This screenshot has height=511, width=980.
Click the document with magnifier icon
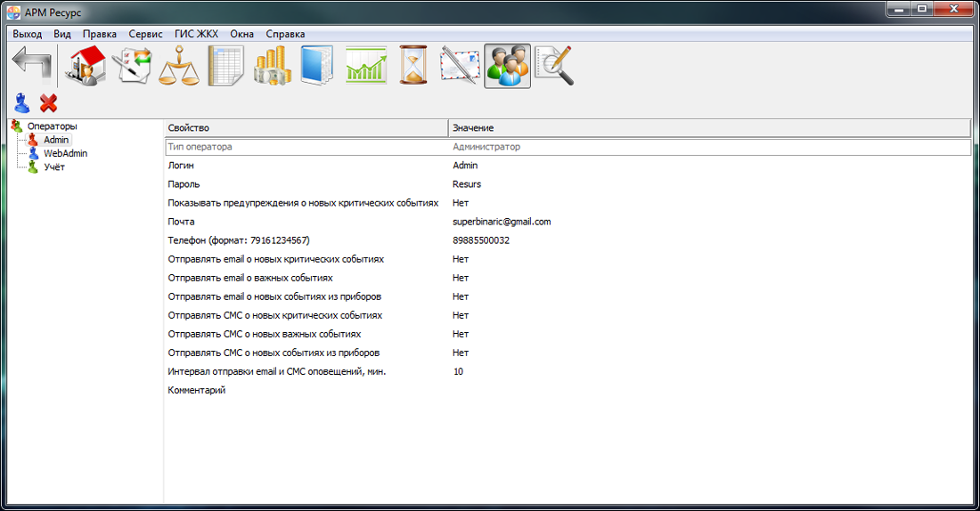(x=553, y=67)
